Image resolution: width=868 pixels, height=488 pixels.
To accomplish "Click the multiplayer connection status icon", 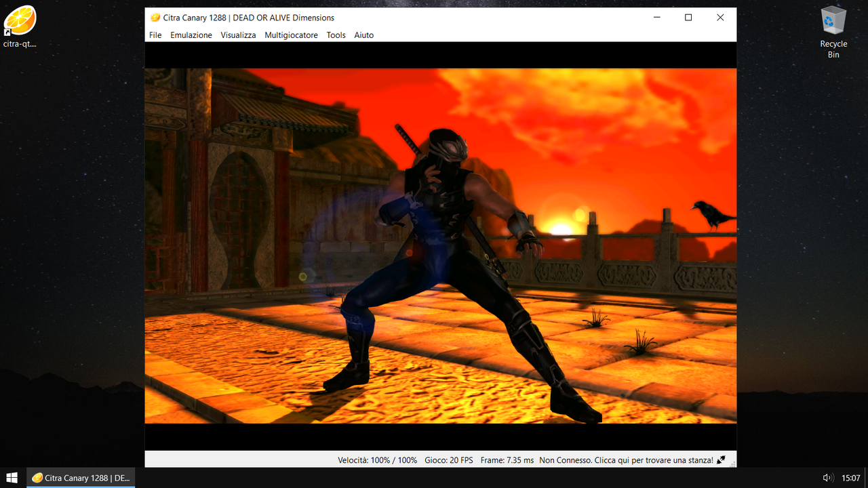I will (x=721, y=460).
